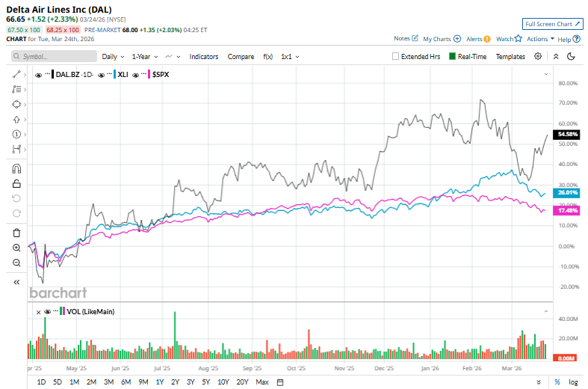This screenshot has width=588, height=389.
Task: Click the DAL.BZ black color swatch
Action: click(x=53, y=74)
